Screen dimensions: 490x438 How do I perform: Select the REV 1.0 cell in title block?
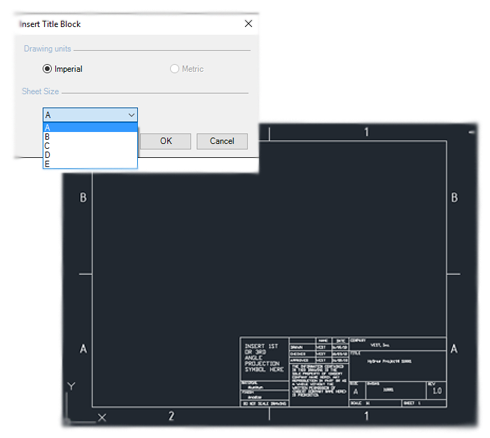pos(437,390)
